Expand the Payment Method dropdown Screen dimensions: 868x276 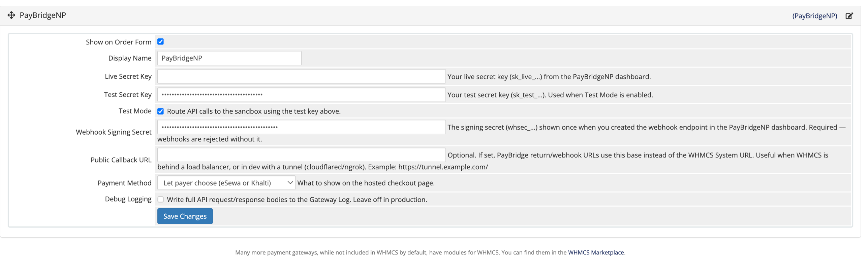click(226, 183)
